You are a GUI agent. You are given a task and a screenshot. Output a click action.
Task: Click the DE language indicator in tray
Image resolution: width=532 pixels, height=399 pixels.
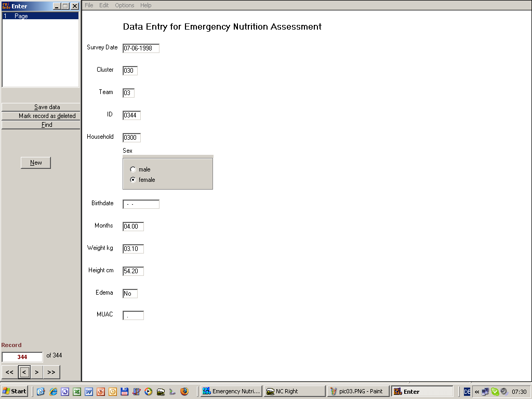[x=467, y=392]
